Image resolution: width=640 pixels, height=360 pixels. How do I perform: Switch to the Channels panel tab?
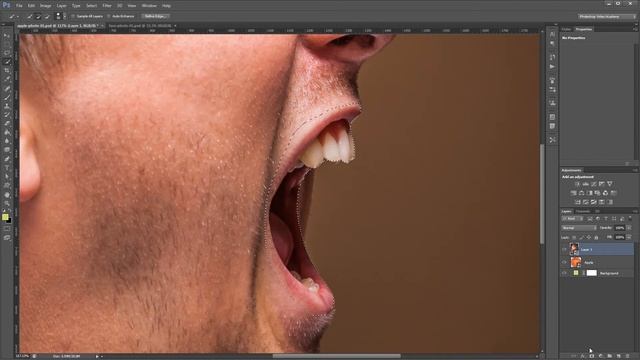pos(583,211)
